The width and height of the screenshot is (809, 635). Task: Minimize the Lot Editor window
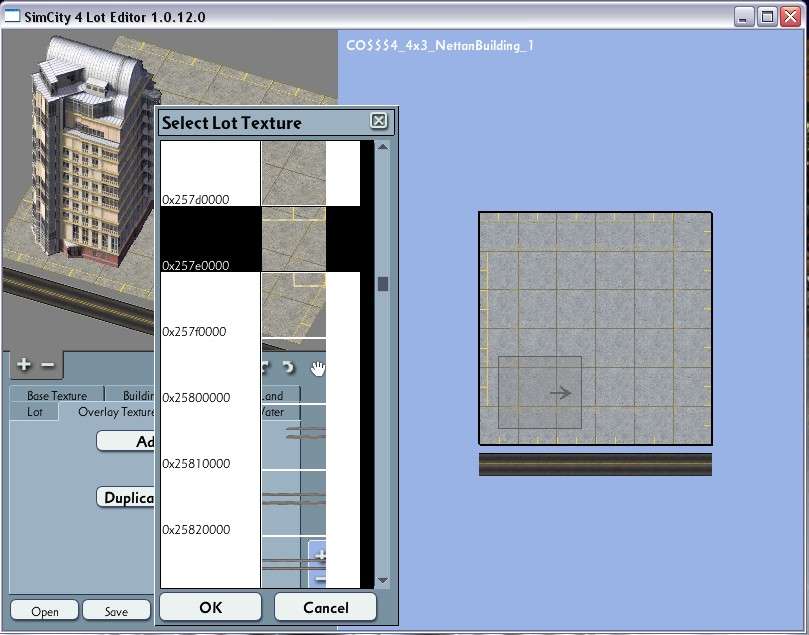coord(743,17)
